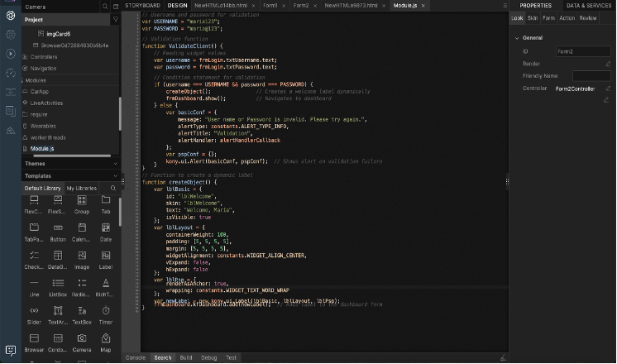Select the DataGrid widget icon
The height and width of the screenshot is (364, 617).
[x=58, y=255]
